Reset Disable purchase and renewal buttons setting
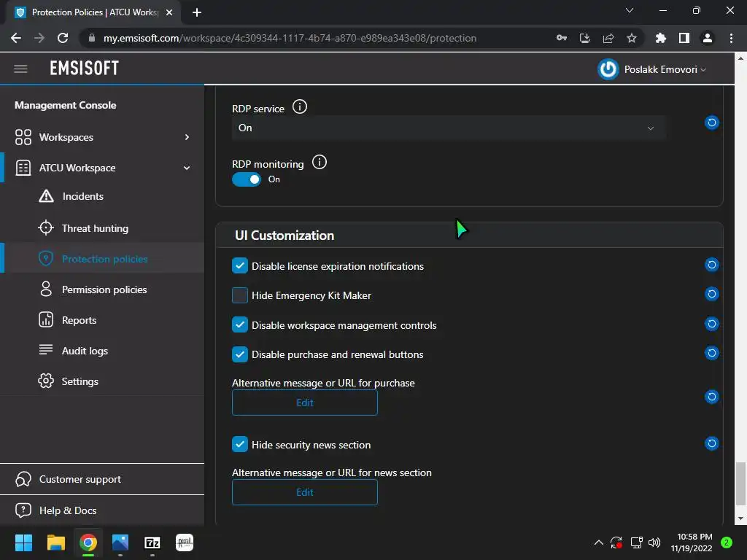Image resolution: width=747 pixels, height=560 pixels. click(x=712, y=353)
